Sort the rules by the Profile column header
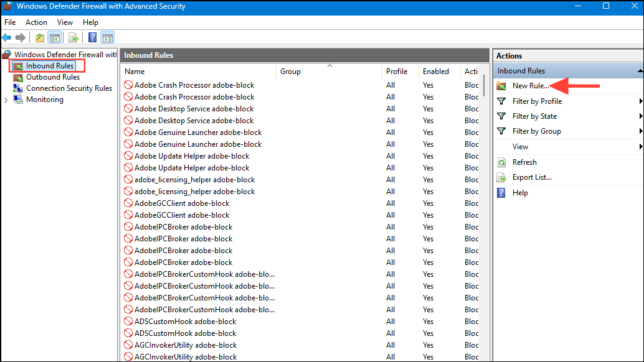The image size is (644, 362). pyautogui.click(x=400, y=72)
